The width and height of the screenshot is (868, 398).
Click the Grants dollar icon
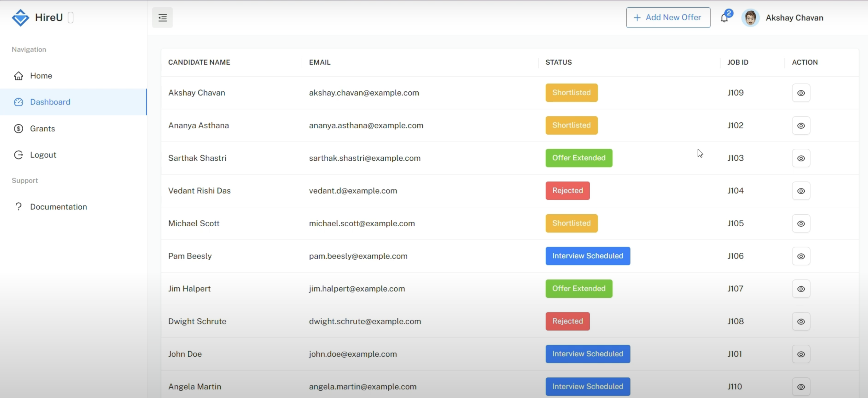click(x=18, y=128)
